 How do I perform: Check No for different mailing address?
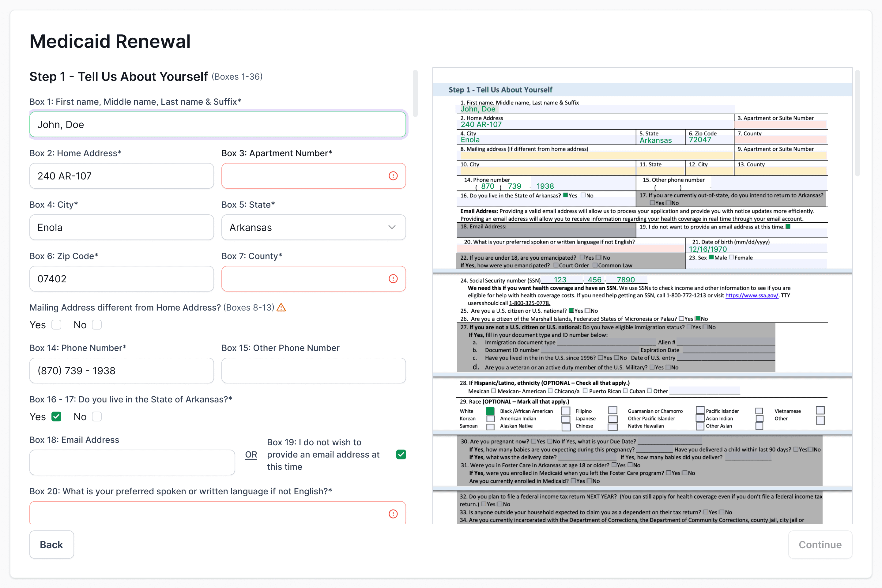97,325
